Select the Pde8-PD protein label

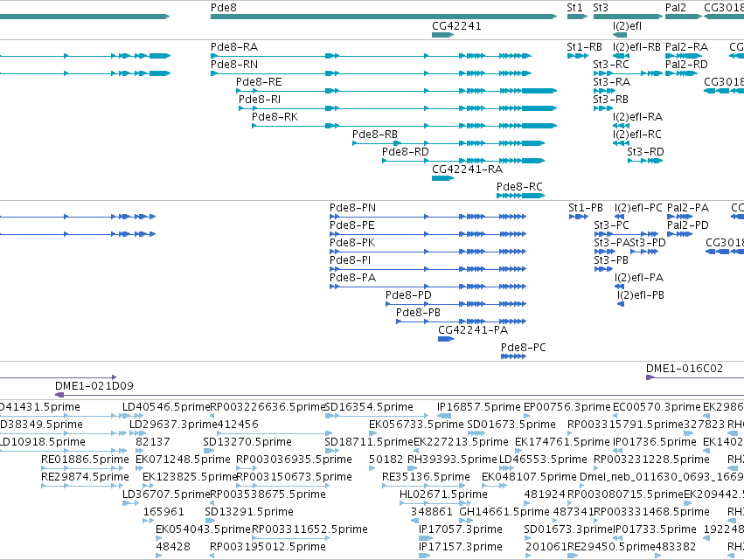click(408, 295)
